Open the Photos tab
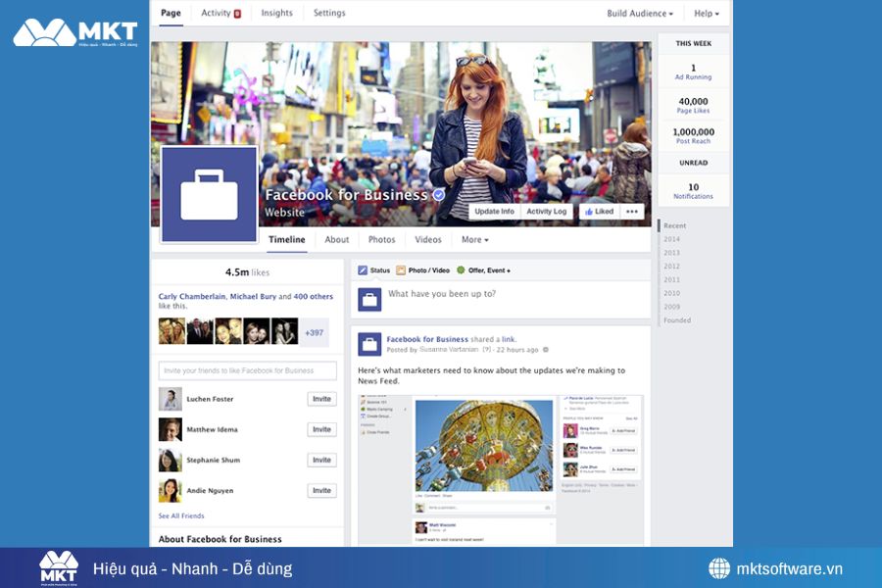Screen dimensions: 882x588 [x=382, y=239]
